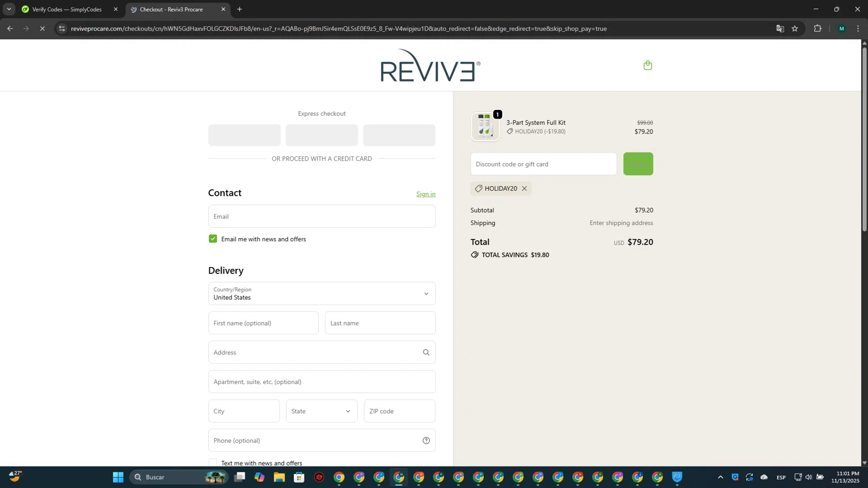Remove the HOLIDAY20 discount code tag

point(524,188)
